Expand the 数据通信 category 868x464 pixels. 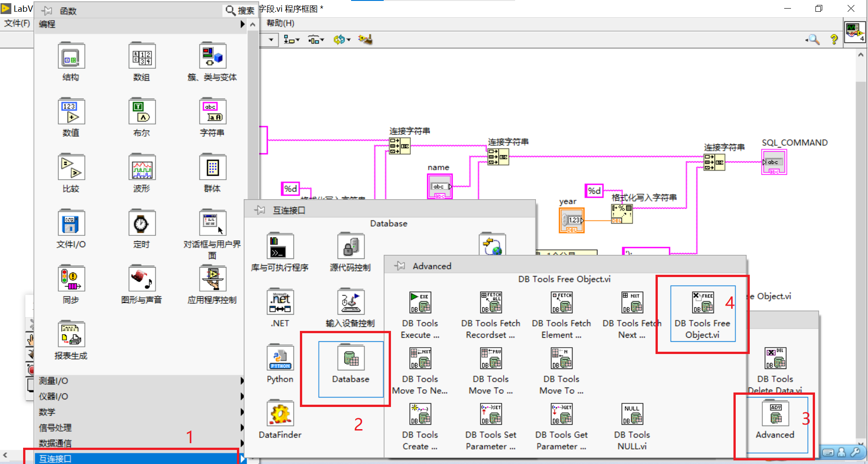click(140, 443)
